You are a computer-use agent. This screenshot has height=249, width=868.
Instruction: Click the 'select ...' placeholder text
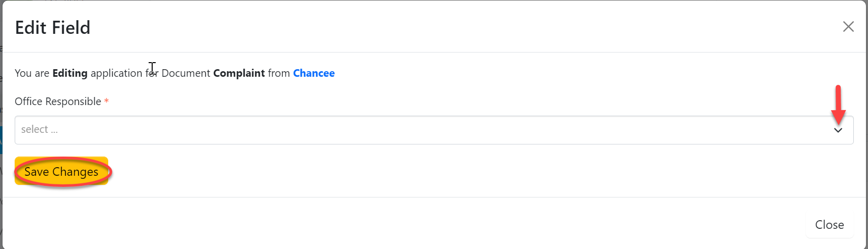(x=39, y=129)
